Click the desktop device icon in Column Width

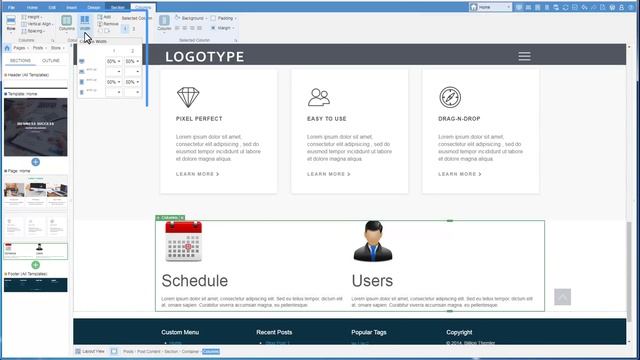82,61
